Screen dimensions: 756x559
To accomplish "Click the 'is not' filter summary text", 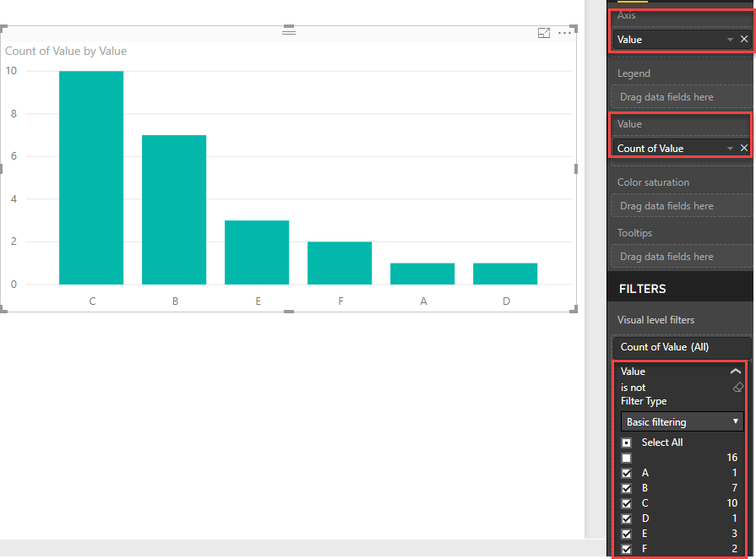I will coord(633,388).
